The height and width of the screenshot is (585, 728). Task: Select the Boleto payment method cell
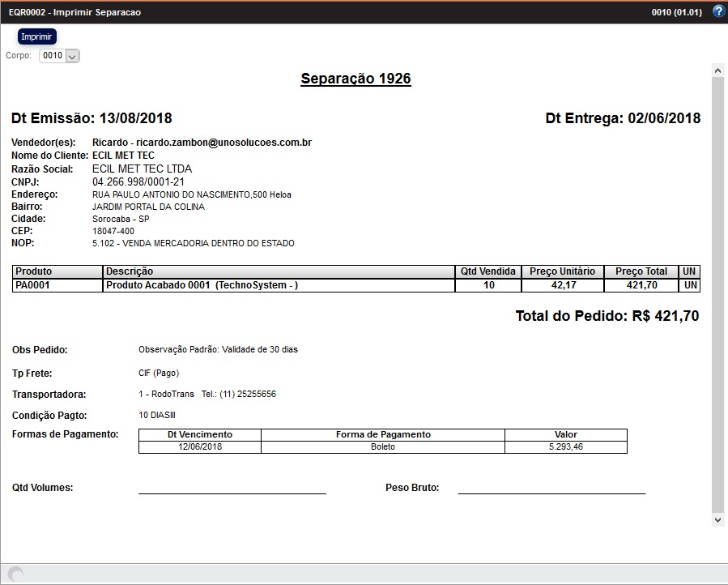click(x=383, y=446)
